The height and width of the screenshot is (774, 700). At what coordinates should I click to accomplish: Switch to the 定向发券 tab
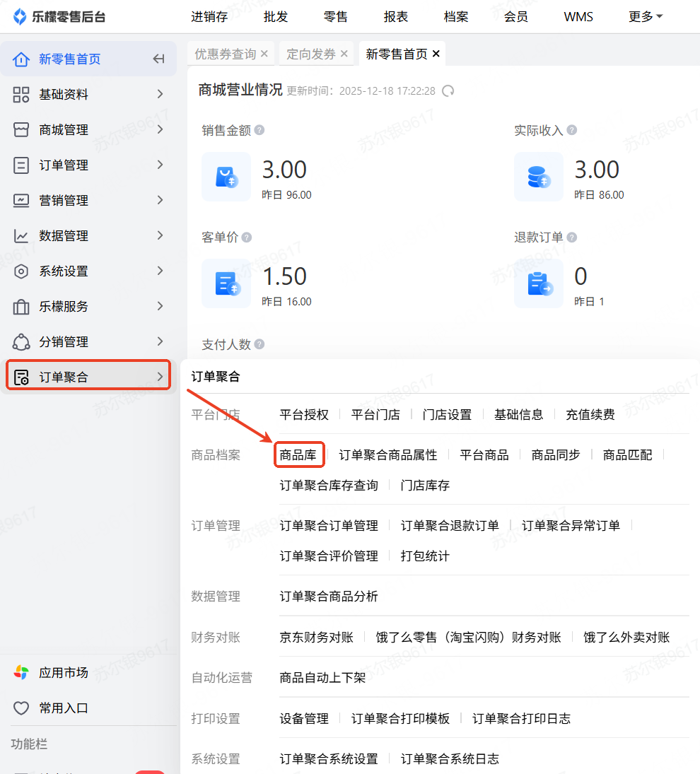tap(311, 54)
